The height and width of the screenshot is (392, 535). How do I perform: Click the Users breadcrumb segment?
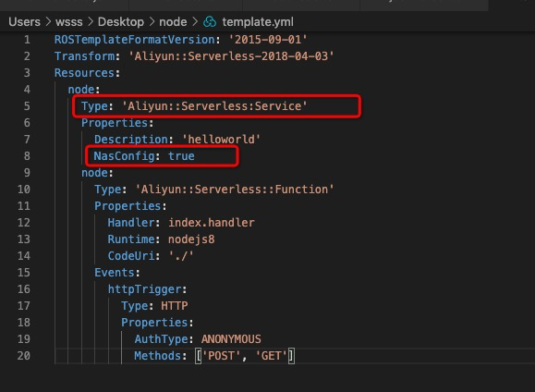(24, 22)
